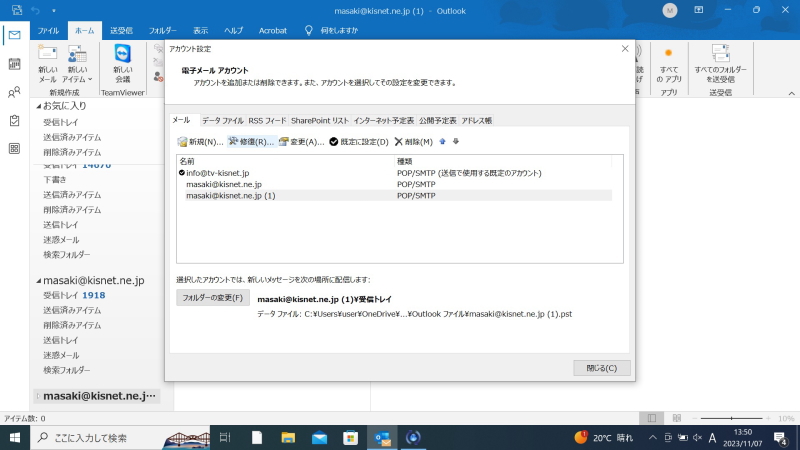800x450 pixels.
Task: Open the ribbon display options icon
Action: (698, 10)
